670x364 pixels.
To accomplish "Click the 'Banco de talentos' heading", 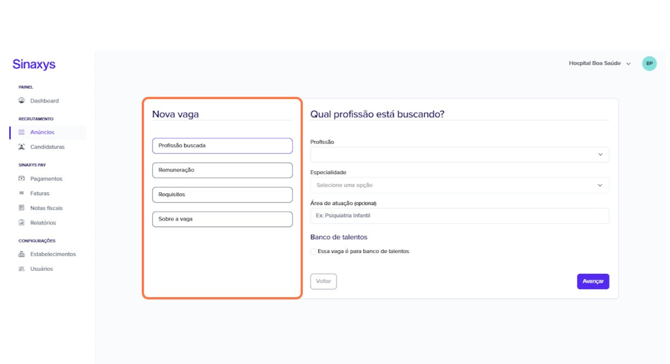I will tap(339, 237).
